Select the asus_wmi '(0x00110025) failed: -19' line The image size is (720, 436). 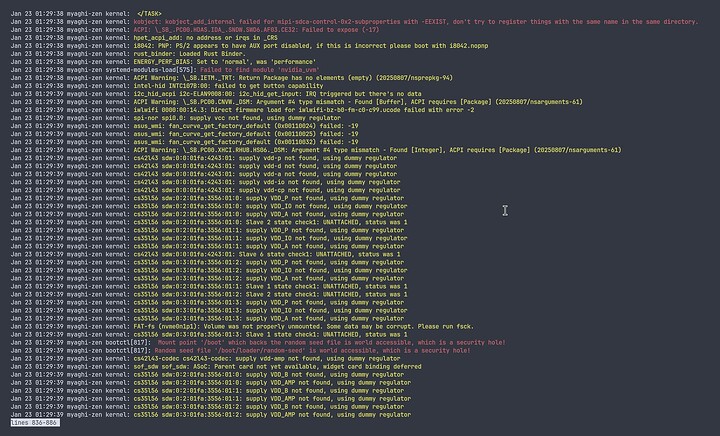coord(185,134)
